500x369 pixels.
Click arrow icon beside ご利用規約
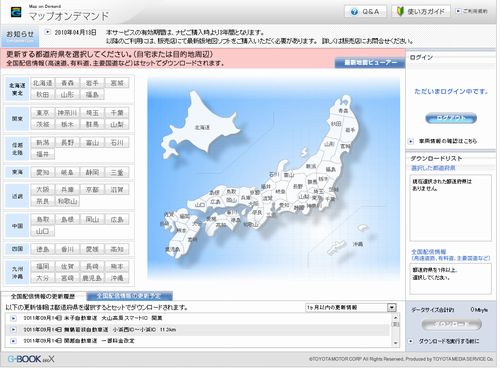click(x=458, y=11)
